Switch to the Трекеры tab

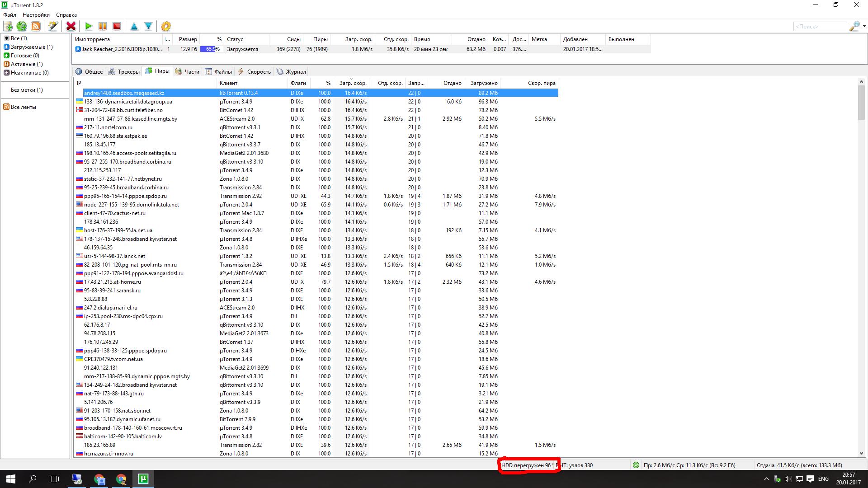point(124,71)
